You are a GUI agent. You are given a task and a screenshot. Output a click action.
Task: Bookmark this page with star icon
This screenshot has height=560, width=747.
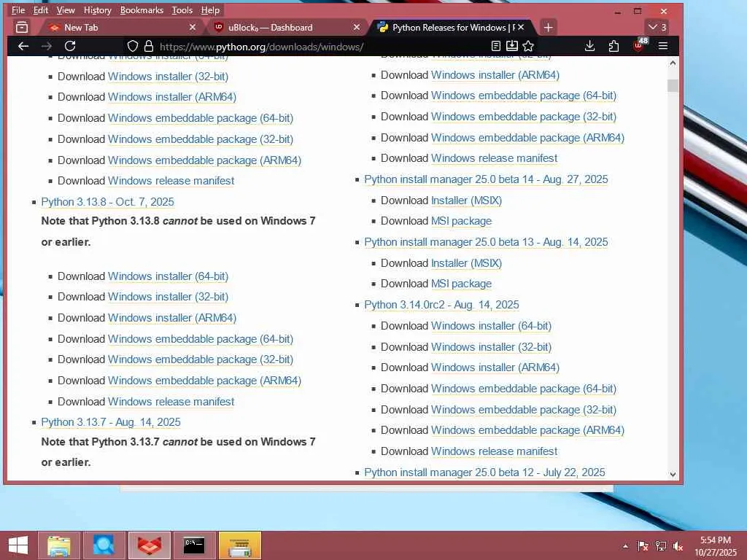528,46
